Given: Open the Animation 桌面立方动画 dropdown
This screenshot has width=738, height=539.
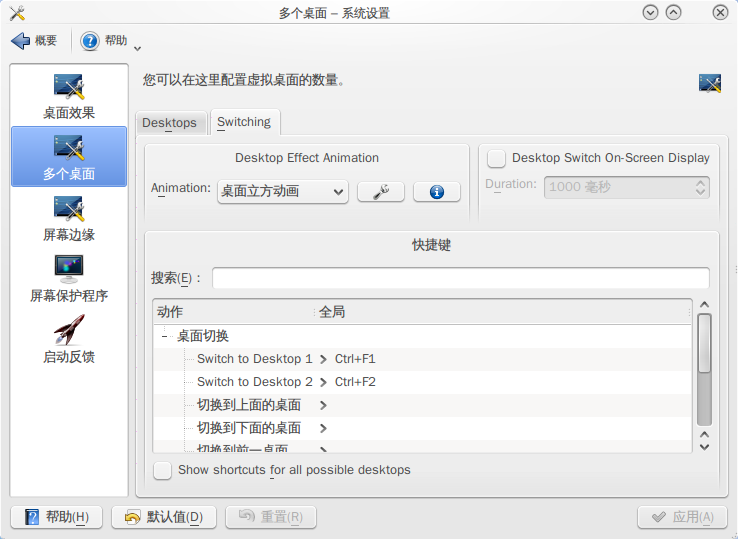Looking at the screenshot, I should [x=282, y=192].
